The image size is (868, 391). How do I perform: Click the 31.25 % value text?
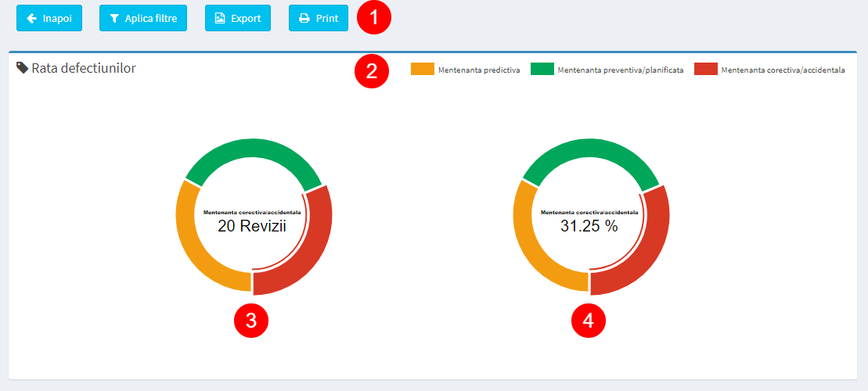click(589, 226)
